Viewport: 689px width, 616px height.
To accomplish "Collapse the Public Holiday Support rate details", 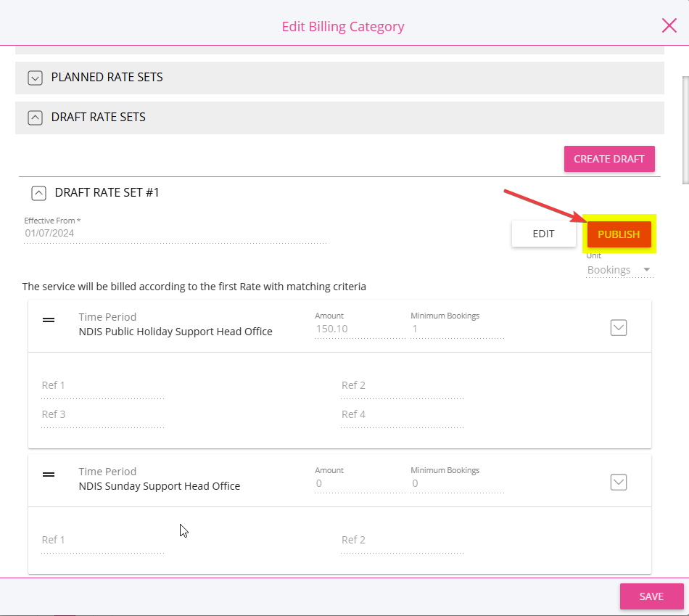I will pos(618,327).
